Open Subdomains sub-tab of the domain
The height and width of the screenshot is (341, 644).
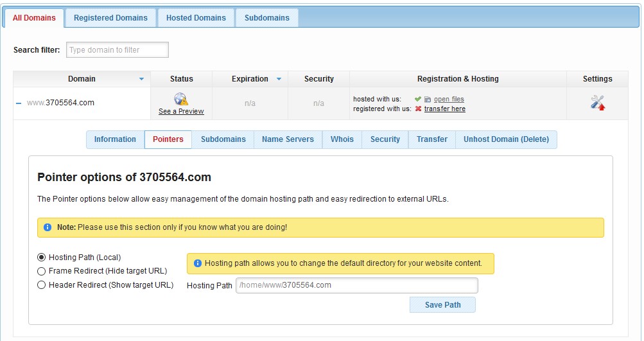(x=223, y=139)
